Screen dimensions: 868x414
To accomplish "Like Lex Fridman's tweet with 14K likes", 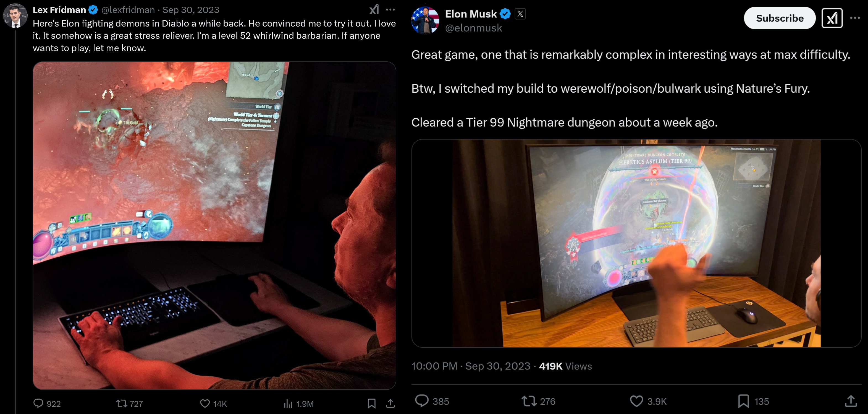I will (213, 403).
